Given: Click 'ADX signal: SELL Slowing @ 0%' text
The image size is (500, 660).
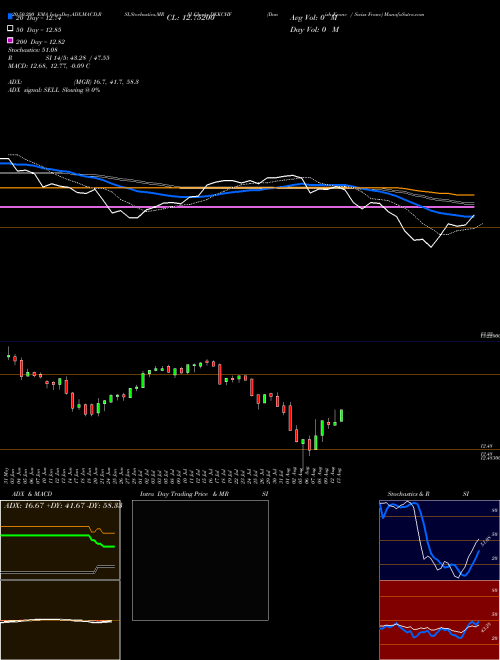Looking at the screenshot, I should (x=54, y=90).
